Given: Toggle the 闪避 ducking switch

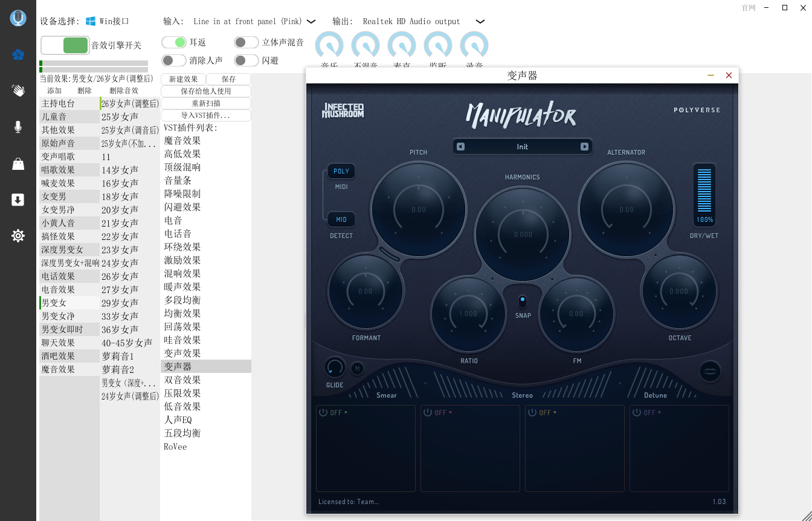Looking at the screenshot, I should (246, 60).
